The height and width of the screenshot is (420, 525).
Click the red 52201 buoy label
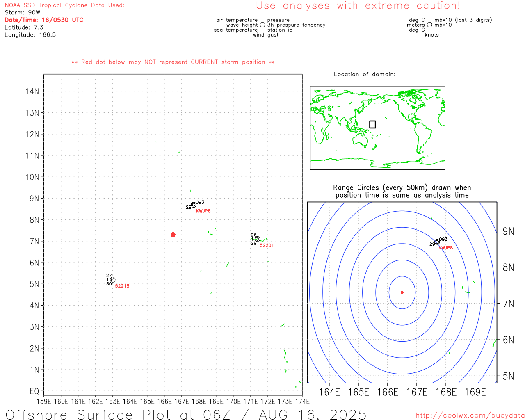(x=267, y=245)
